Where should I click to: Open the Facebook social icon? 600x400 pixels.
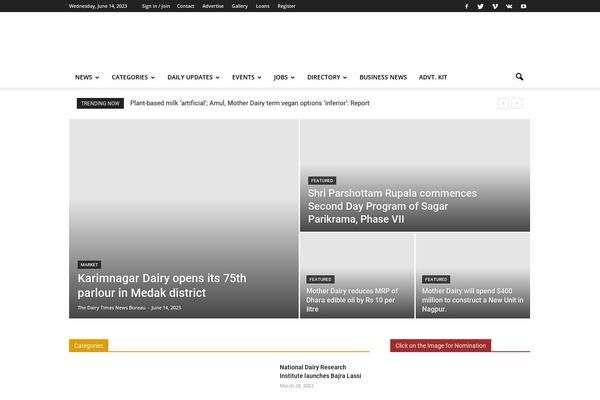point(466,6)
